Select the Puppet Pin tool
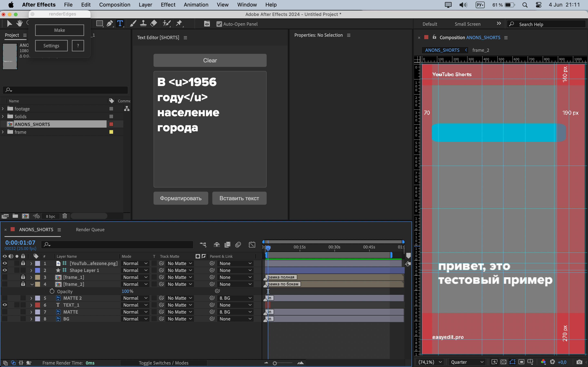 [x=179, y=23]
